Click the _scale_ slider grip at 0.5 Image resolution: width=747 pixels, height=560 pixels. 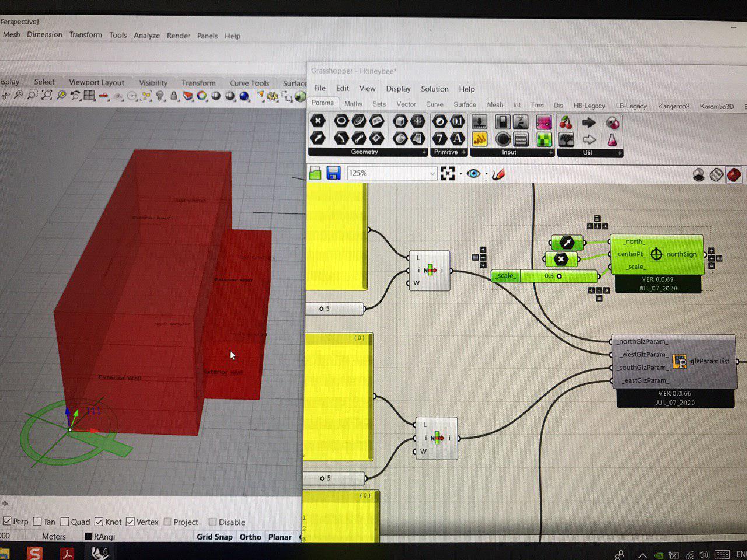coord(559,276)
